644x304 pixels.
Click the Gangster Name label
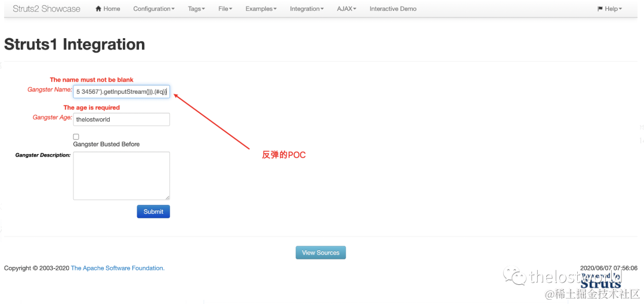pos(49,89)
